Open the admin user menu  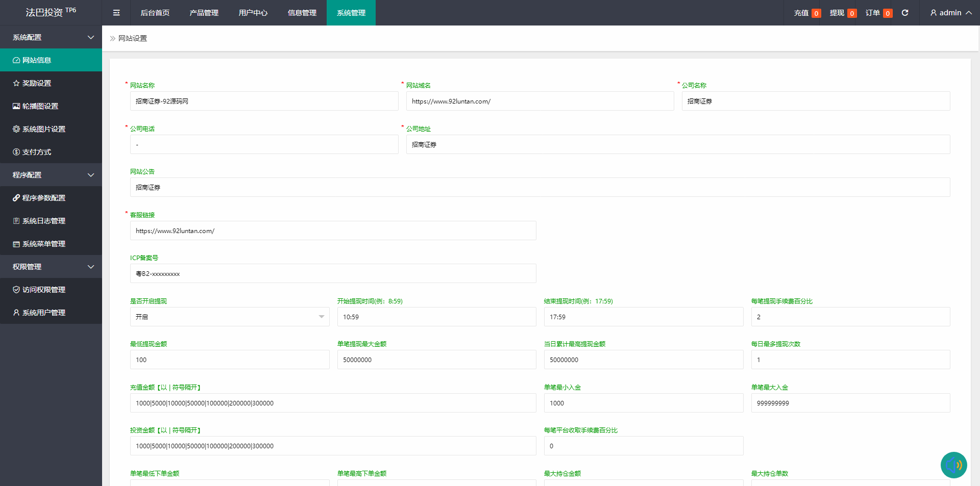click(x=950, y=13)
